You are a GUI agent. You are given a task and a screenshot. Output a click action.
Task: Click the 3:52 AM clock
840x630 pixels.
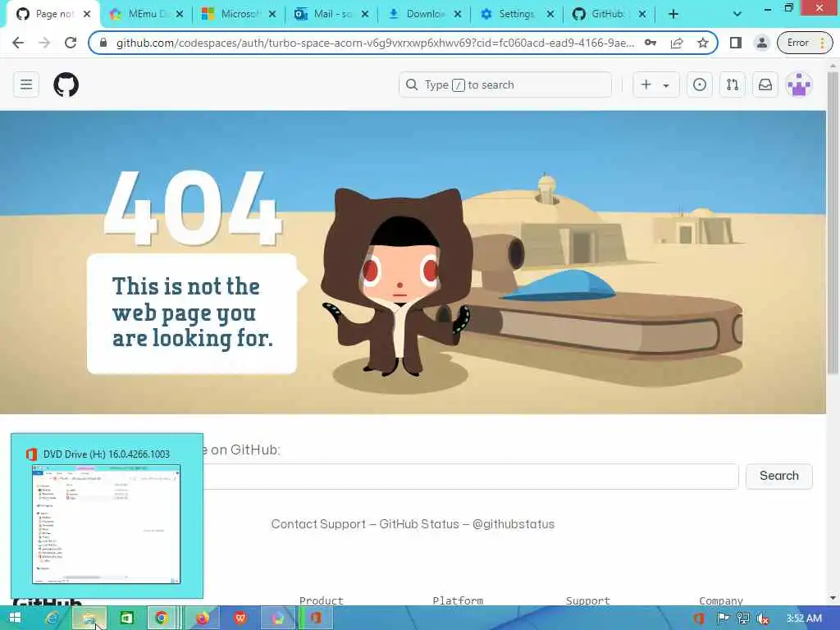[804, 619]
